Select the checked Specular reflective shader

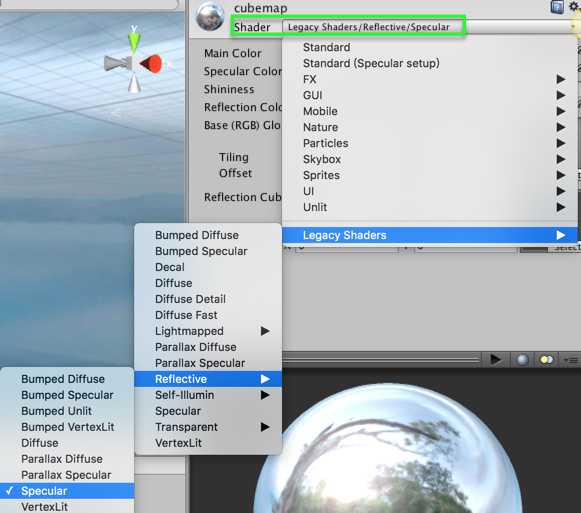tap(67, 491)
